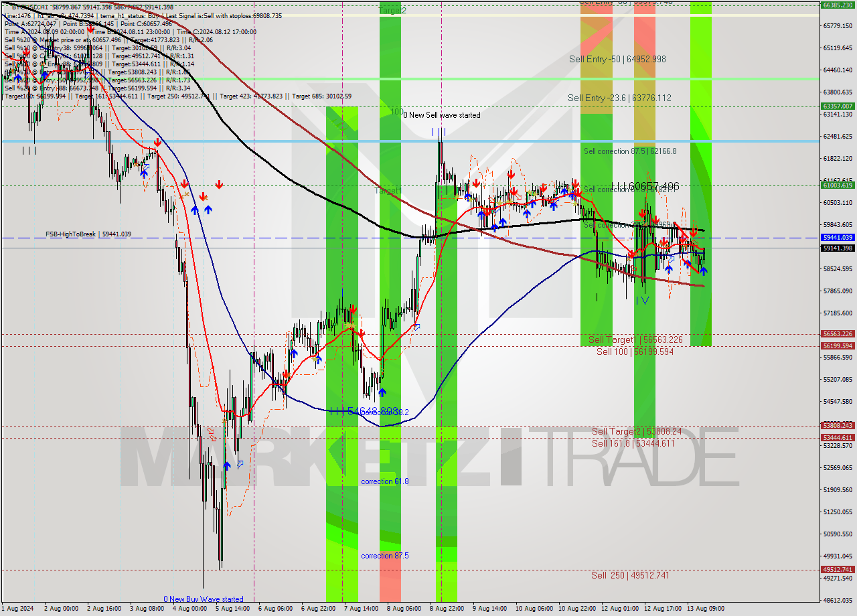Click the 'I I I 60657.496' wave label
Screen dimensions: 857x616
point(645,185)
